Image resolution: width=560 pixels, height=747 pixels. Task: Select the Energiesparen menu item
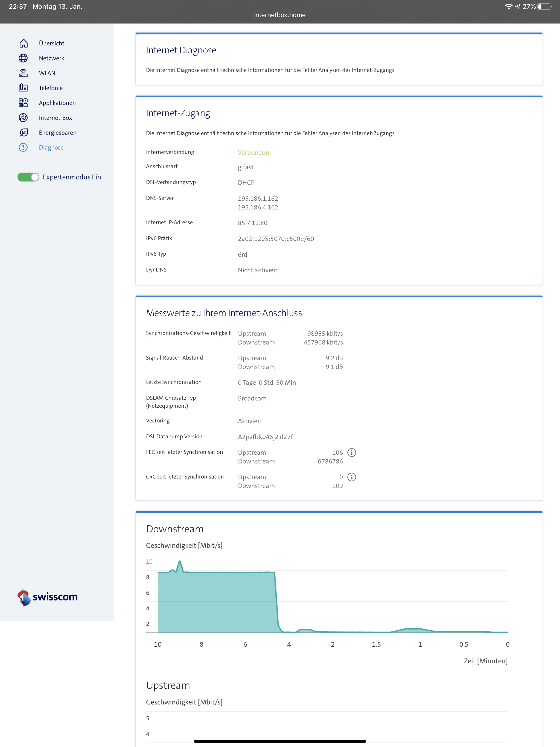coord(57,132)
